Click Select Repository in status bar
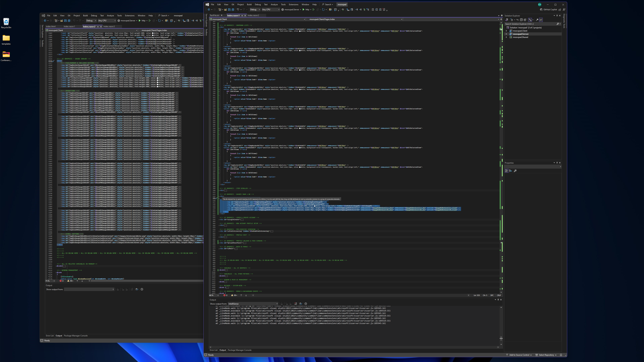The width and height of the screenshot is (644, 362). [x=546, y=355]
